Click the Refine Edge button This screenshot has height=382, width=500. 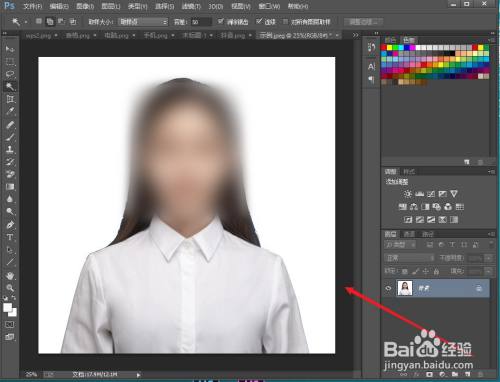[363, 22]
